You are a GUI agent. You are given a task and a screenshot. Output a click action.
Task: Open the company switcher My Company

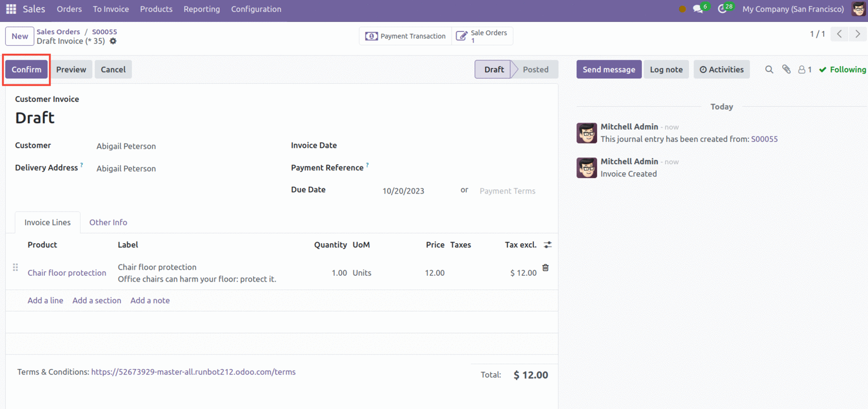(793, 9)
